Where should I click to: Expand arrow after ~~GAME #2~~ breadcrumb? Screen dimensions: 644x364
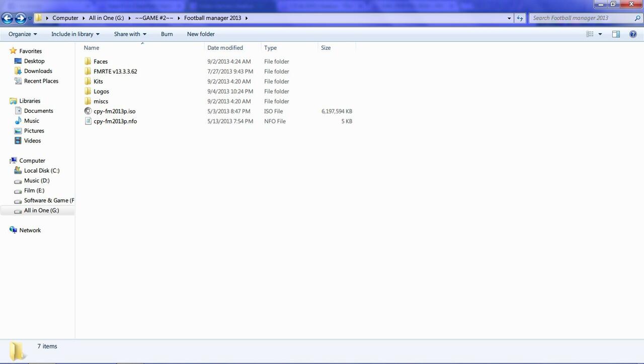pyautogui.click(x=179, y=18)
